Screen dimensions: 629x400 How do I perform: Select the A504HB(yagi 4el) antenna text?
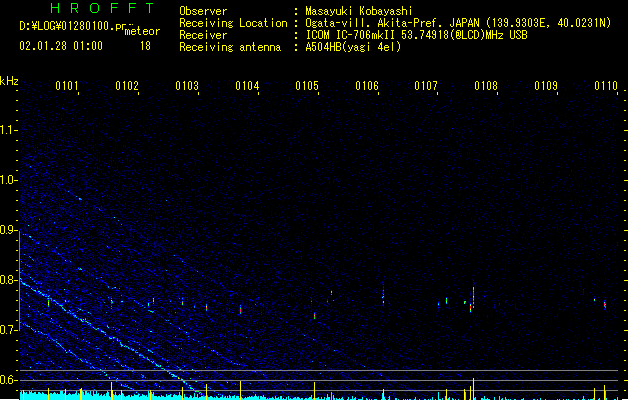point(353,47)
